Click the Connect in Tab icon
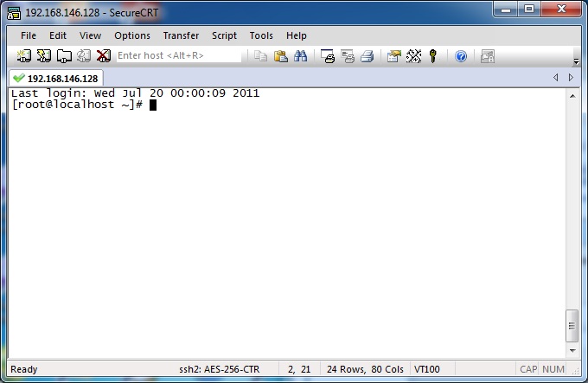 64,56
